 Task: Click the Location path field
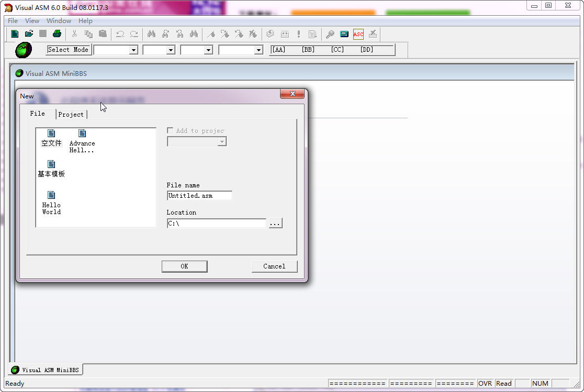(217, 223)
